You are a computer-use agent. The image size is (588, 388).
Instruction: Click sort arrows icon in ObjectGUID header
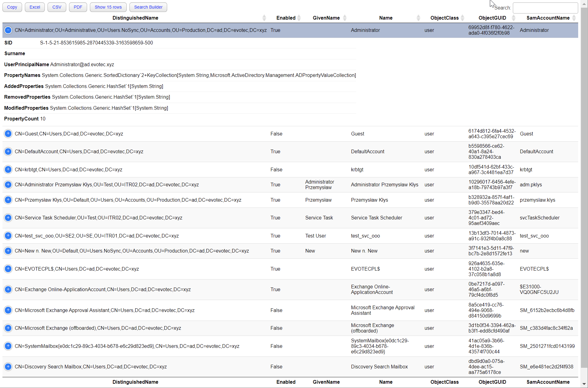coord(513,18)
